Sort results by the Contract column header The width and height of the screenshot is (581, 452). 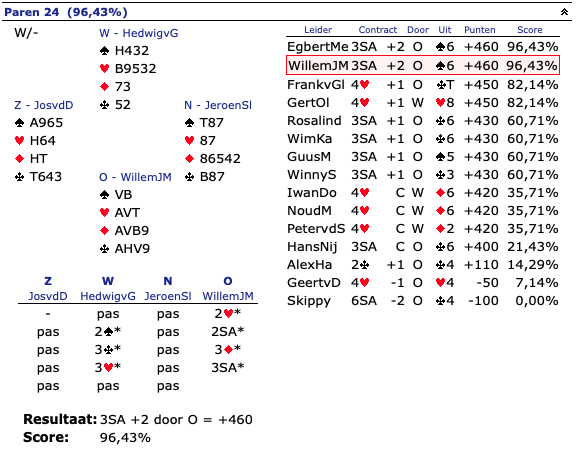point(378,30)
